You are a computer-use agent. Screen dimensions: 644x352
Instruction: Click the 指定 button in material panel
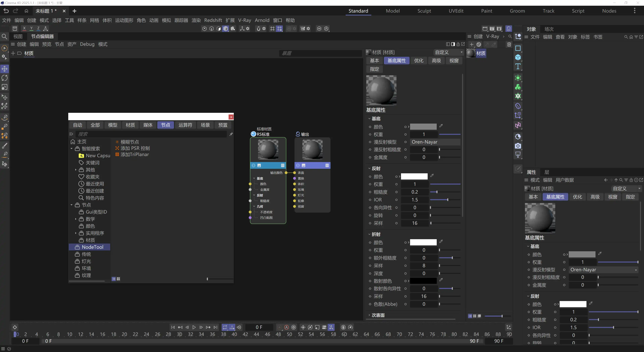tap(374, 69)
